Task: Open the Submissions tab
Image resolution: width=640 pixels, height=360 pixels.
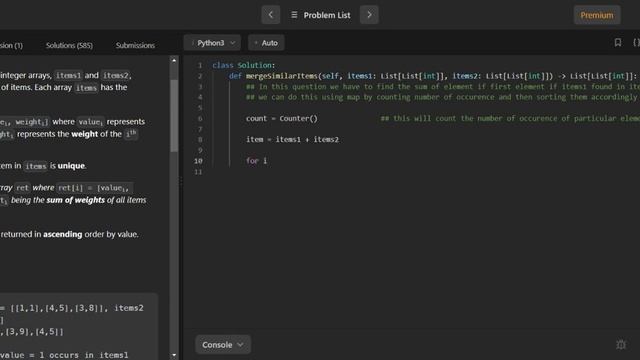Action: [x=135, y=45]
